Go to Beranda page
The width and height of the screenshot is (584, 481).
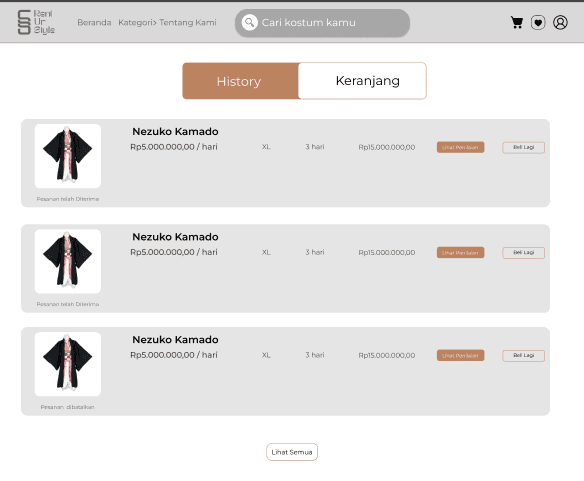pyautogui.click(x=94, y=22)
